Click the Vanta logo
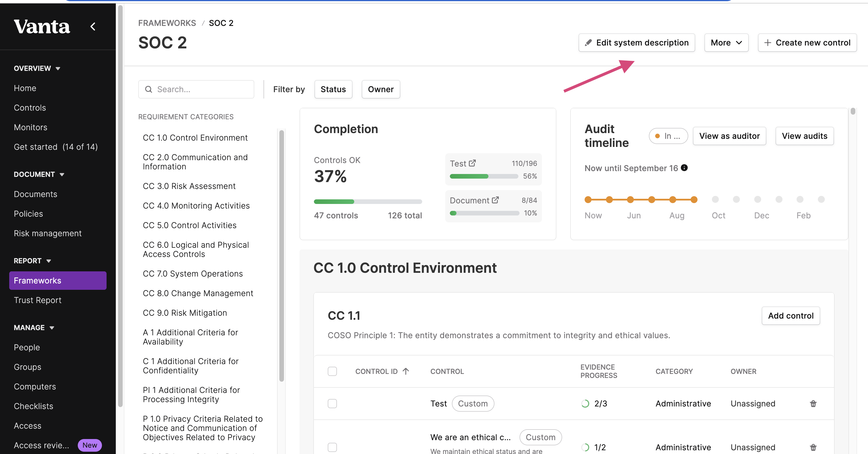Image resolution: width=868 pixels, height=454 pixels. coord(42,26)
